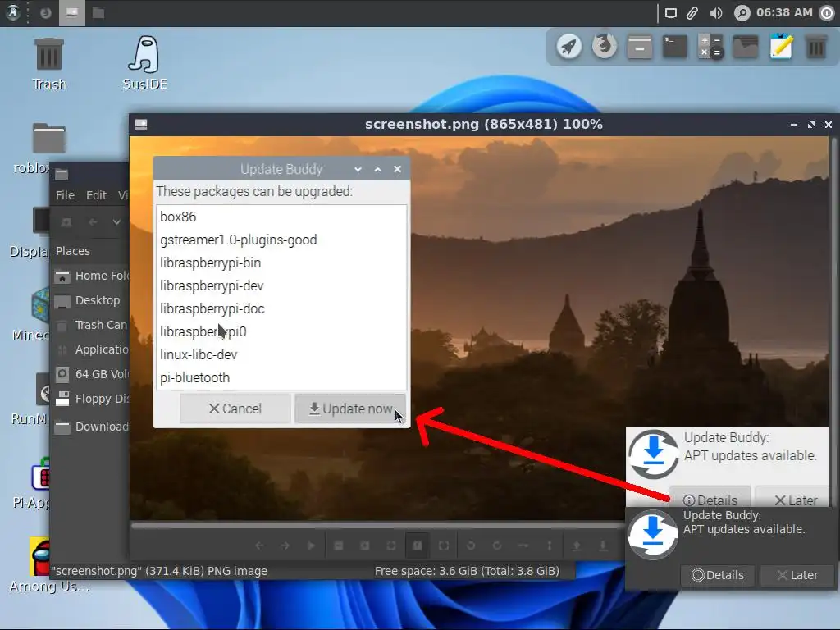Click the display tray icon
Image resolution: width=840 pixels, height=630 pixels.
[x=671, y=13]
